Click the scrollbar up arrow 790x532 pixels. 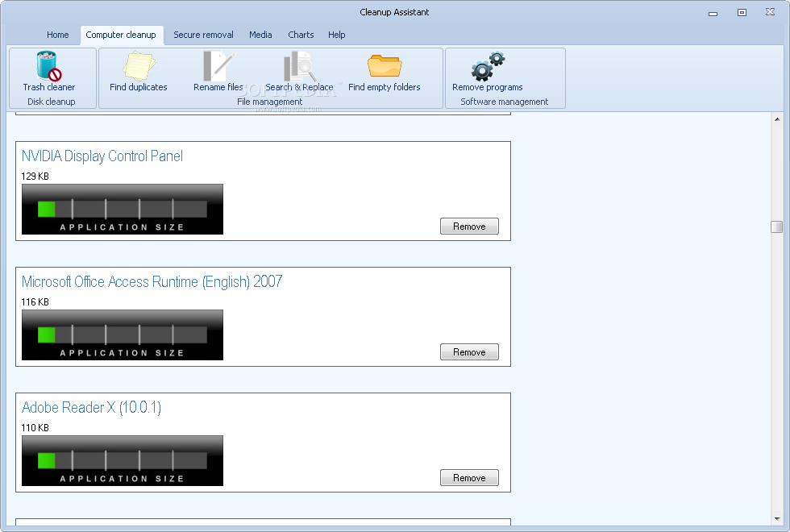776,119
